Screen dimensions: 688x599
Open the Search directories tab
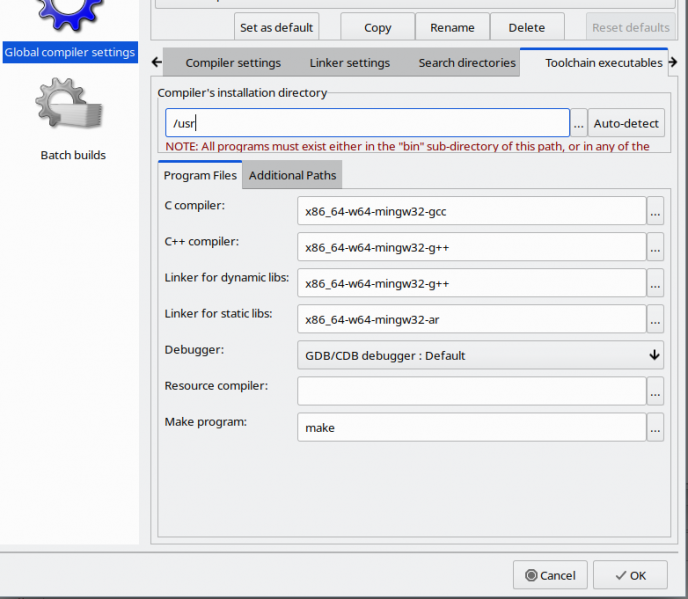point(467,63)
